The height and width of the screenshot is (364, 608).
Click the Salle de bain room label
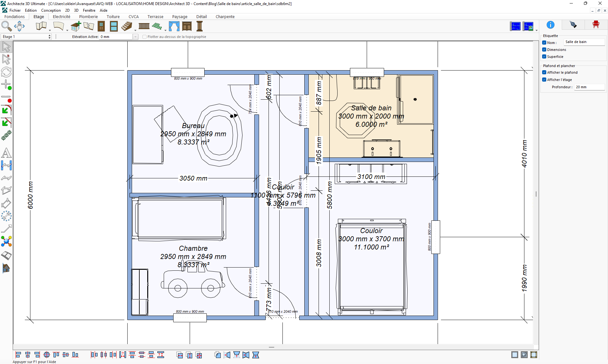point(371,108)
